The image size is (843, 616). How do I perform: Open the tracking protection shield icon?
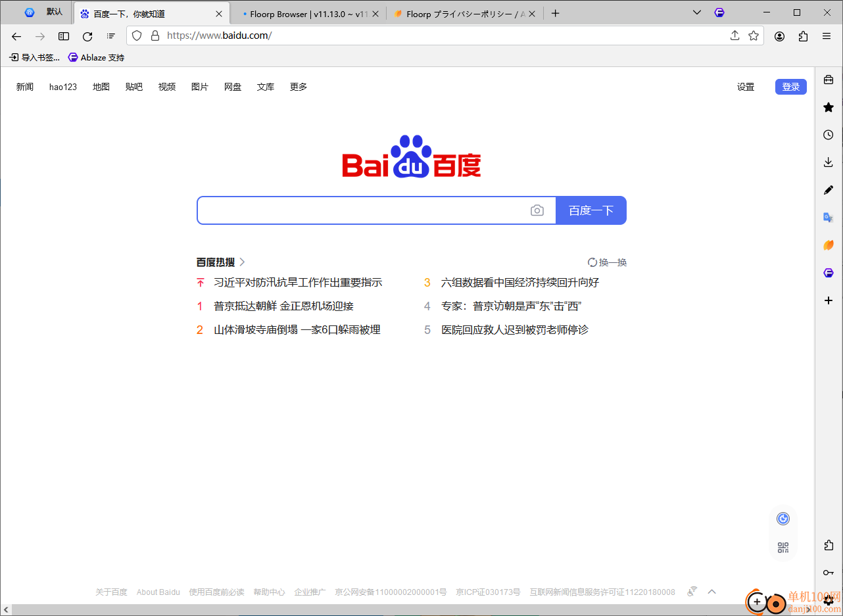tap(137, 36)
